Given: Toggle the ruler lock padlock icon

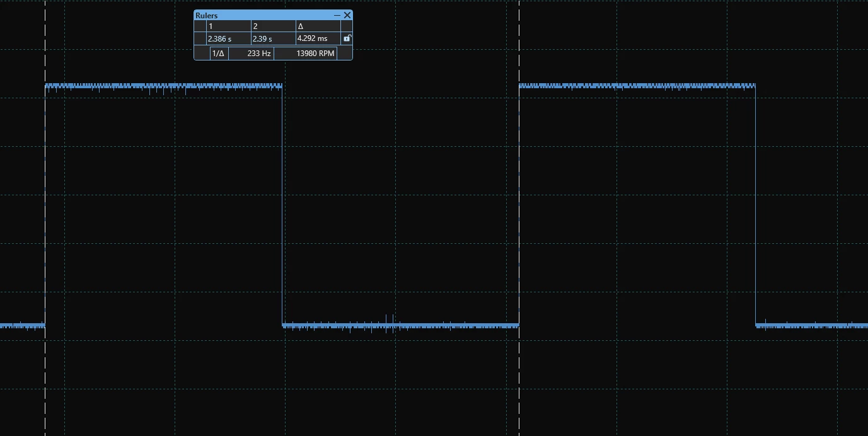Looking at the screenshot, I should click(347, 38).
